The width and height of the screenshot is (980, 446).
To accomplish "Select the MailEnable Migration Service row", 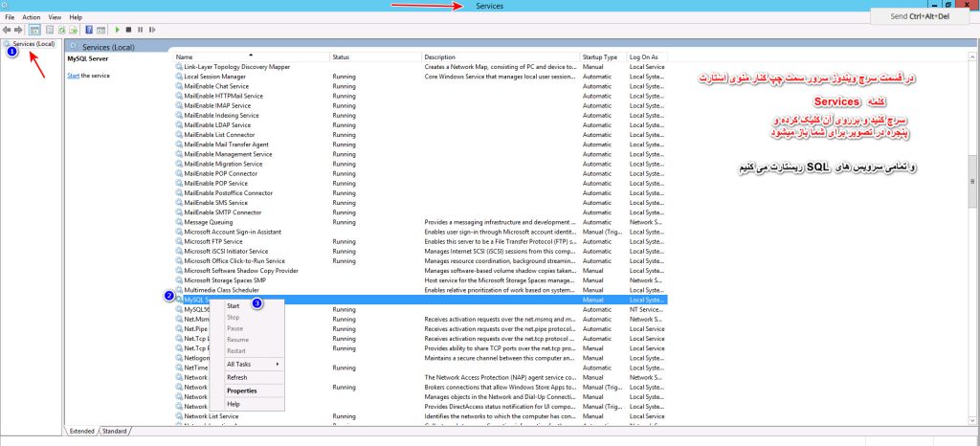I will [x=421, y=164].
